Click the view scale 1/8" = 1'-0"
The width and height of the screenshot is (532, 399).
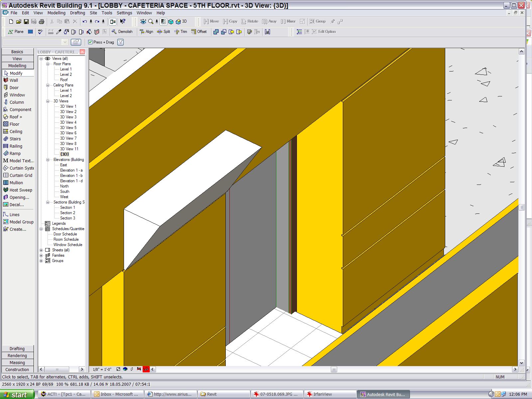pyautogui.click(x=102, y=369)
